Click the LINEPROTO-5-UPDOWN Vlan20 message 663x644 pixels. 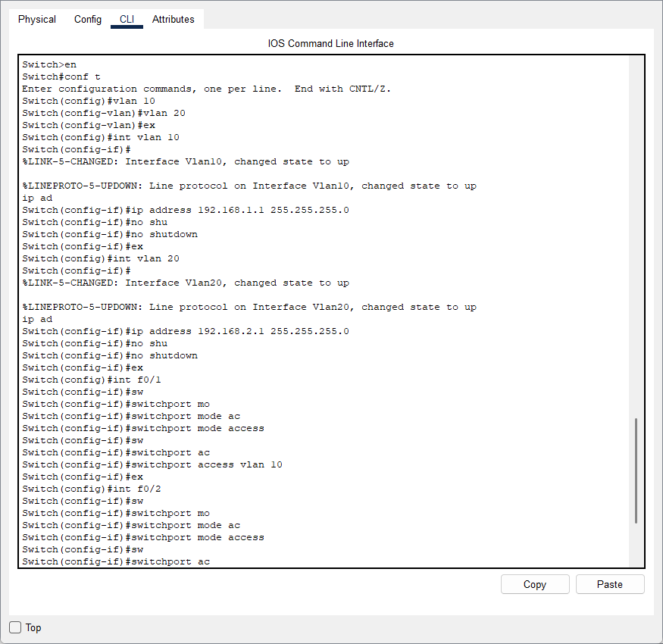249,307
